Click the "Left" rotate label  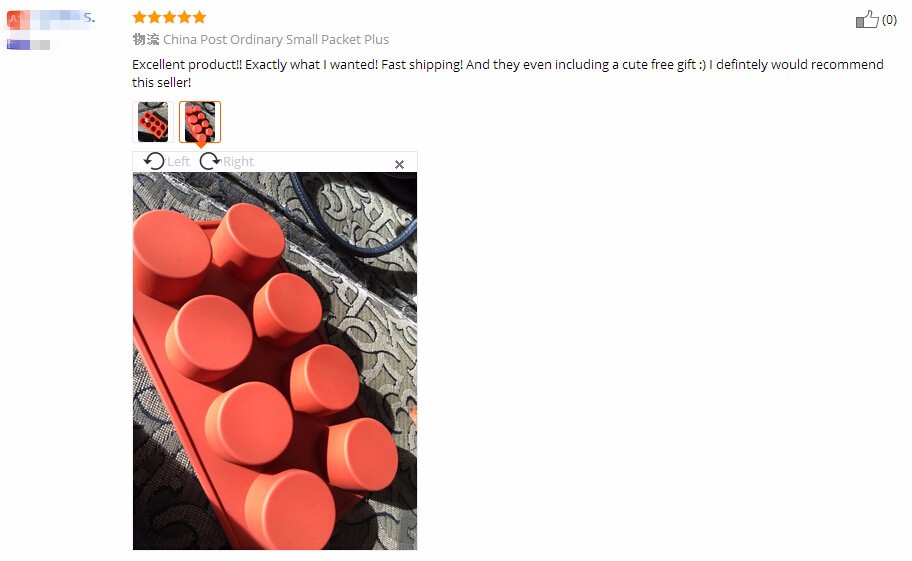[179, 162]
